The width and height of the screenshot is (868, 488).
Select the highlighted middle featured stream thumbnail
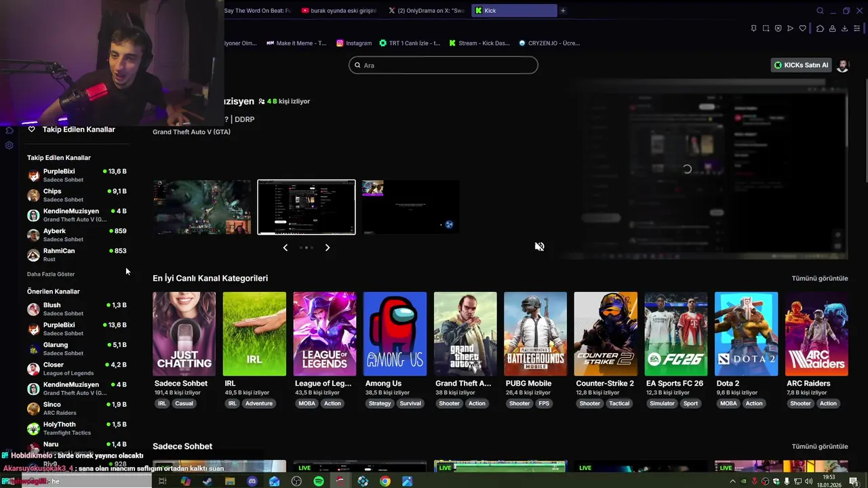click(x=307, y=207)
